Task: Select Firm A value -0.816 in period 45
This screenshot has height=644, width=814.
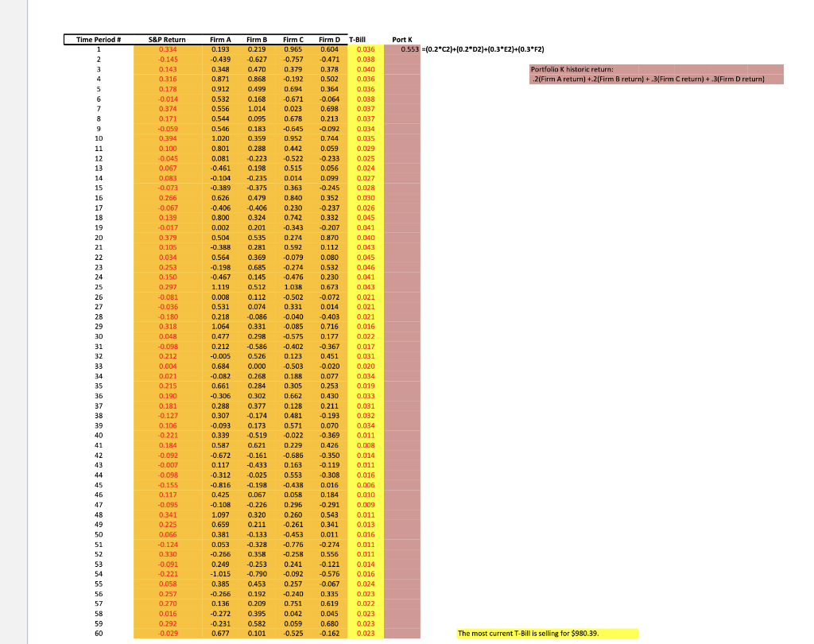Action: (x=220, y=485)
